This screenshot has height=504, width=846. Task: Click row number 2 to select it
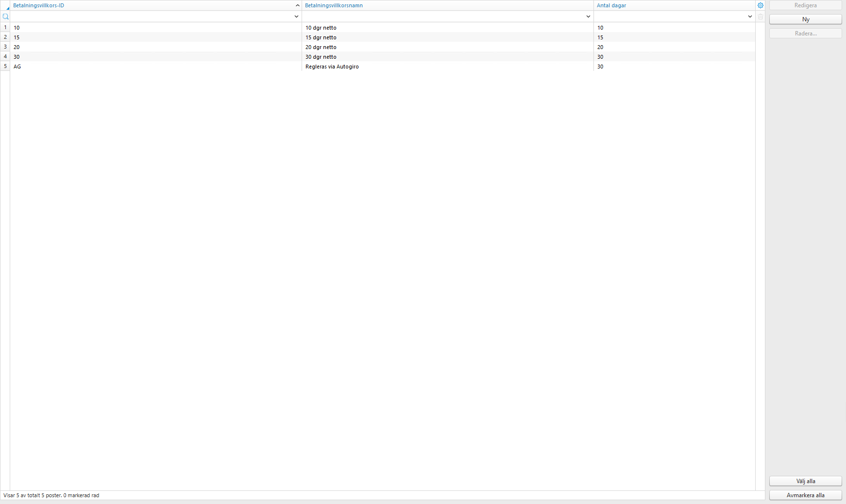tap(5, 37)
